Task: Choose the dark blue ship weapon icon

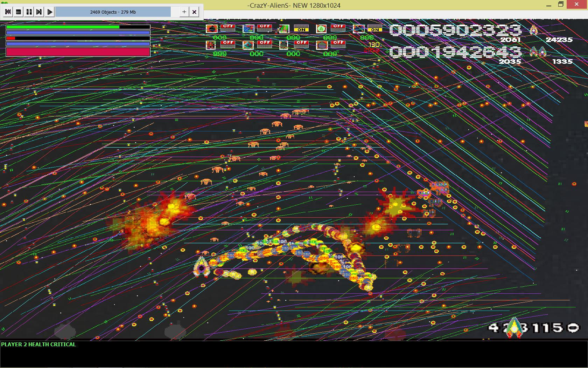Action: pos(358,29)
